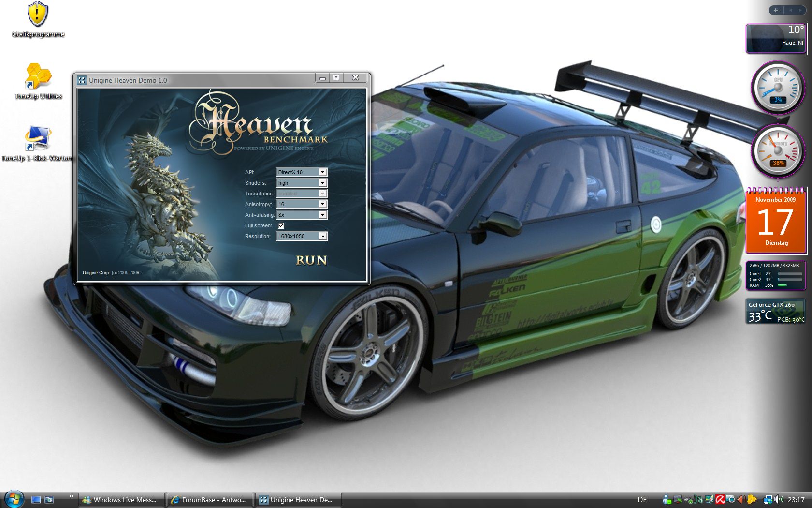Viewport: 812px width, 508px height.
Task: Switch to ForumBase Internet Explorer taskbar button
Action: 210,500
